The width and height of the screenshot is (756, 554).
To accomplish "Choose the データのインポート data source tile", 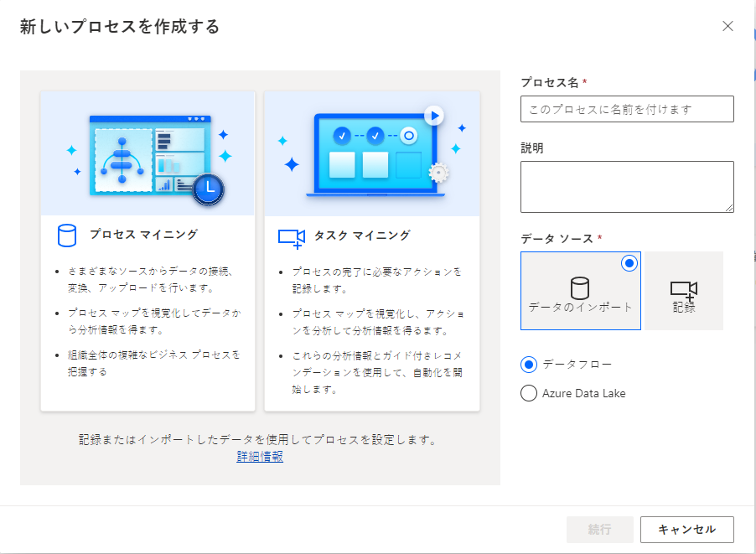I will tap(581, 291).
